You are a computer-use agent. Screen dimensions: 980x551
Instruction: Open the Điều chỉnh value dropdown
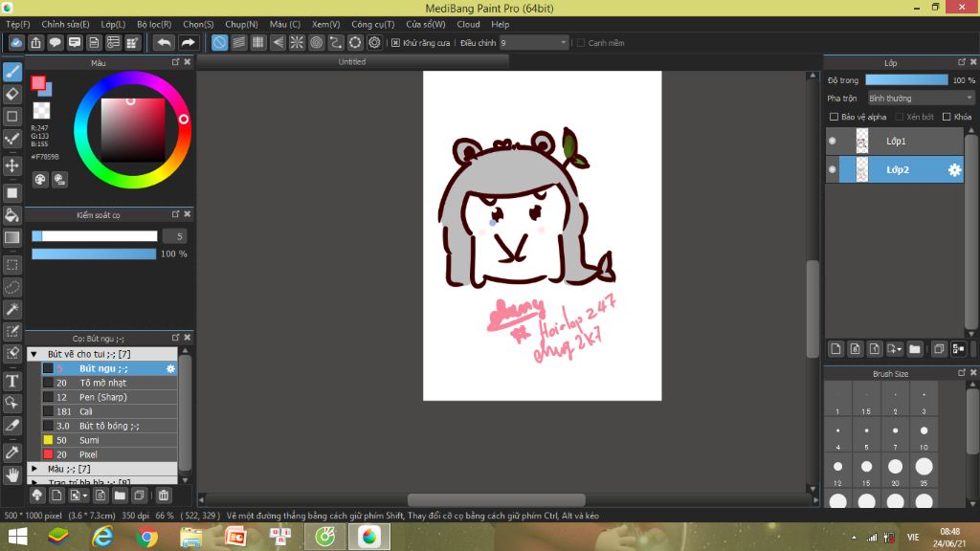tap(534, 42)
